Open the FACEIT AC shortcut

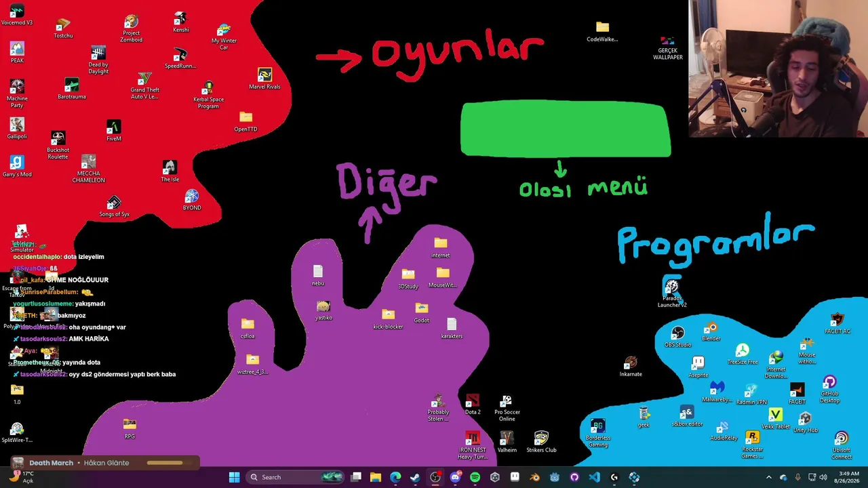pos(837,324)
